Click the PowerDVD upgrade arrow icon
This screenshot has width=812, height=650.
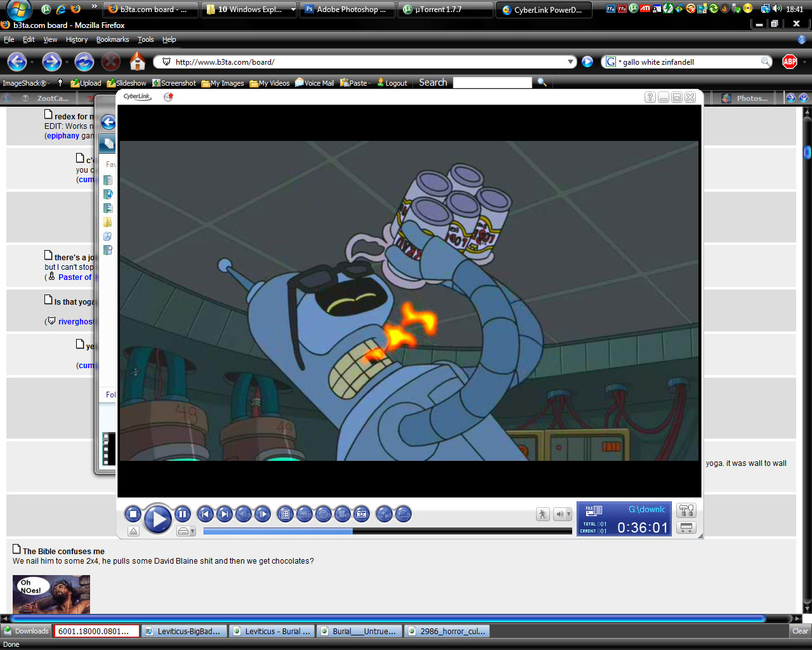(x=168, y=97)
